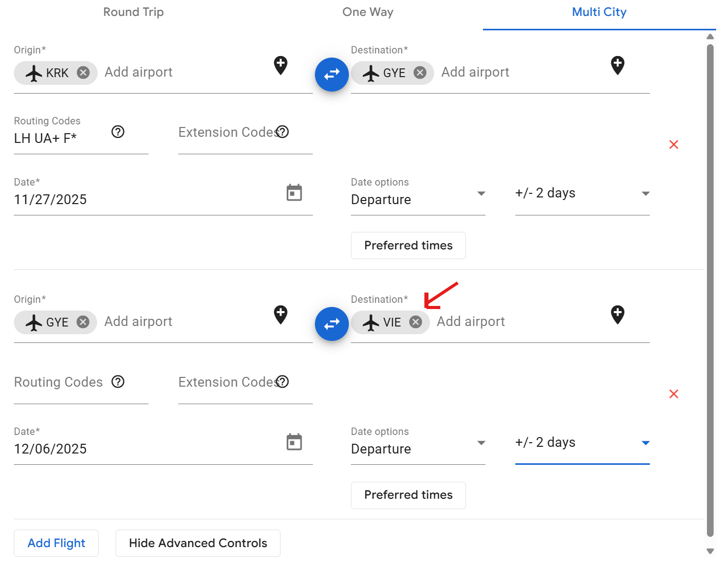Open nearby airports pin for VIE destination

(618, 315)
